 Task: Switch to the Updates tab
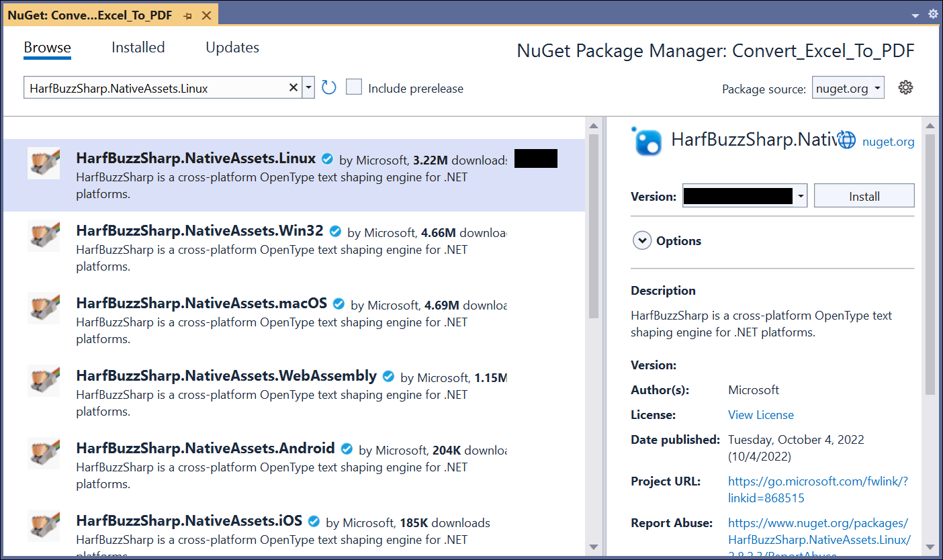232,48
